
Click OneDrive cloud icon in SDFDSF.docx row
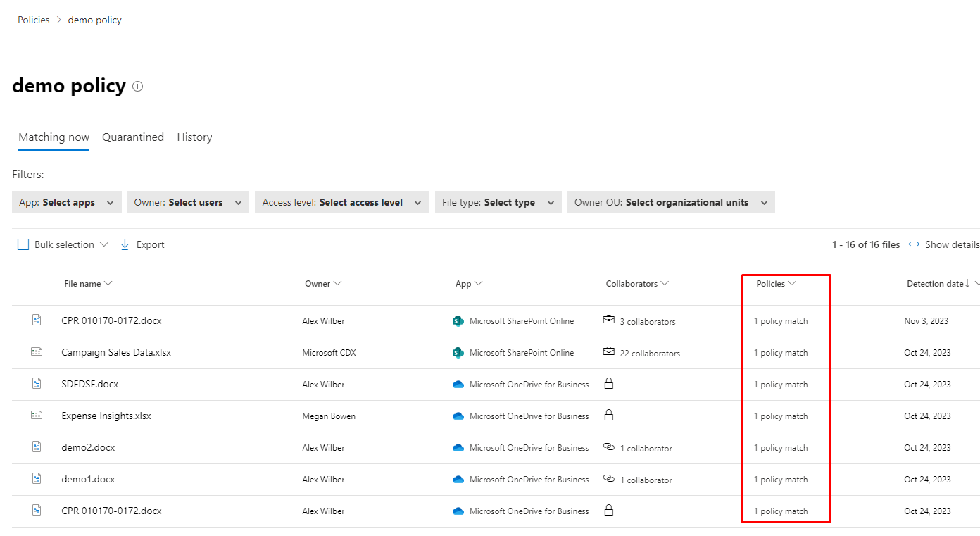tap(458, 385)
